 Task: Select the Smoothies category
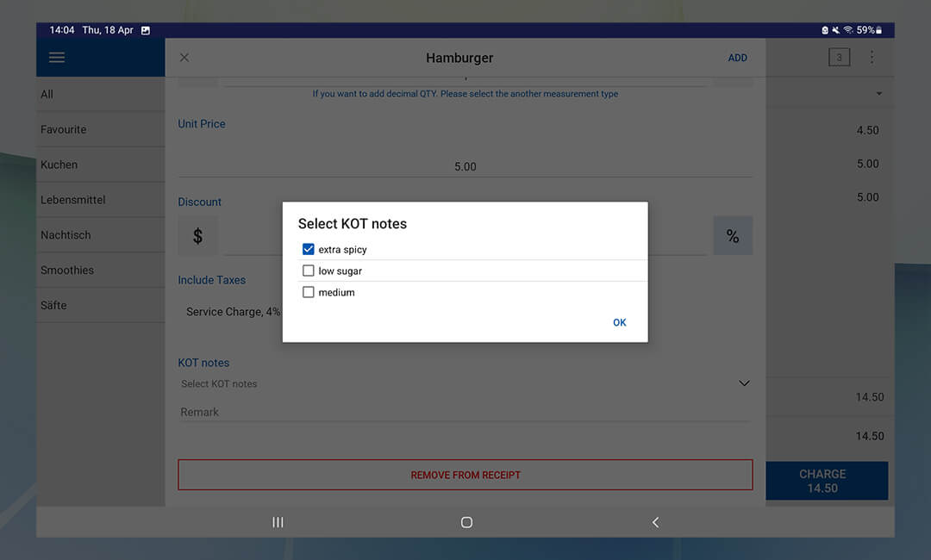(67, 270)
